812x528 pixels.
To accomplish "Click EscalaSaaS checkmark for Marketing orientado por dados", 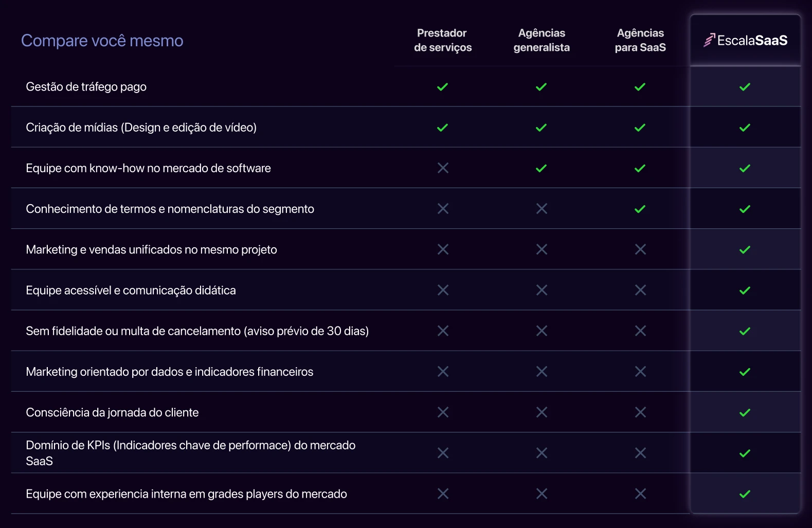I will pyautogui.click(x=745, y=372).
